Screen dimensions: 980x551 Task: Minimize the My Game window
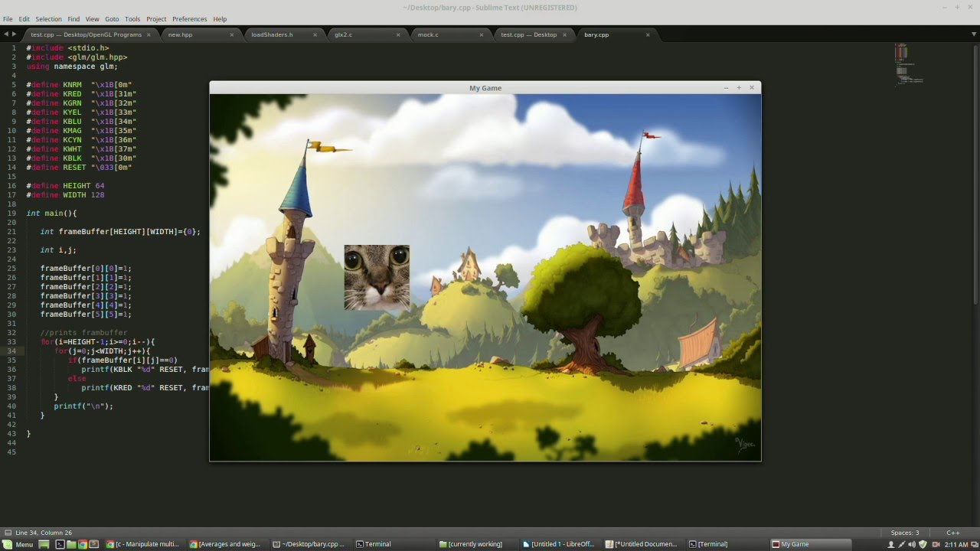click(x=726, y=88)
